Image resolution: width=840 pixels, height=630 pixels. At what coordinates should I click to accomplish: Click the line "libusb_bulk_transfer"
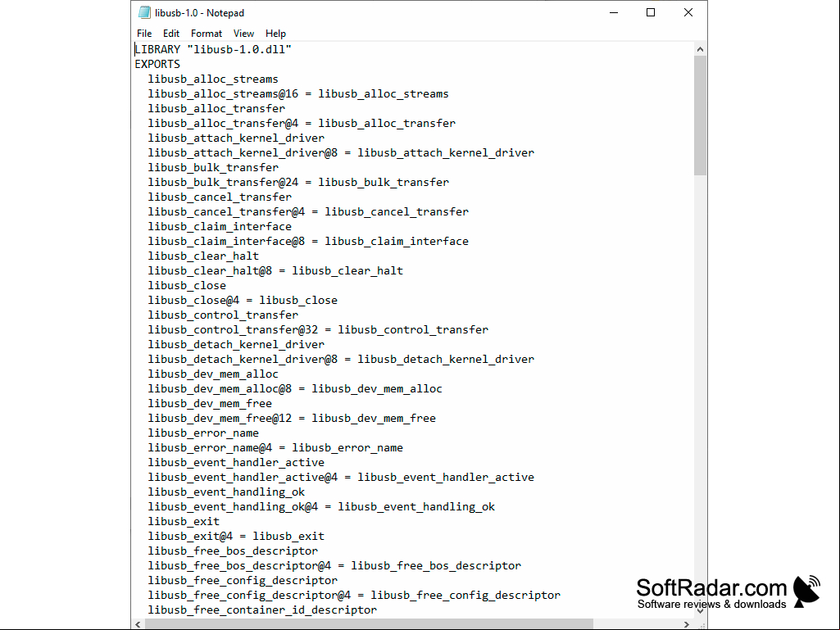coord(213,168)
